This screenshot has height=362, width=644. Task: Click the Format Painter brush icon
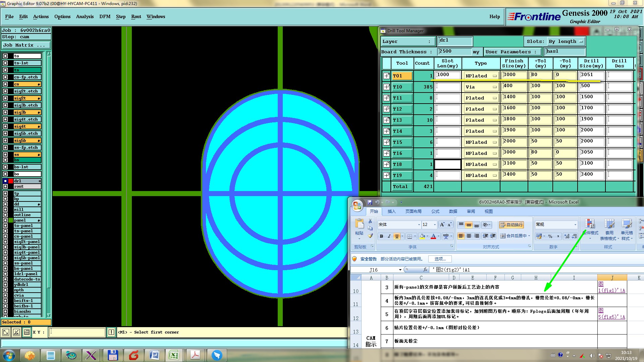tap(370, 236)
